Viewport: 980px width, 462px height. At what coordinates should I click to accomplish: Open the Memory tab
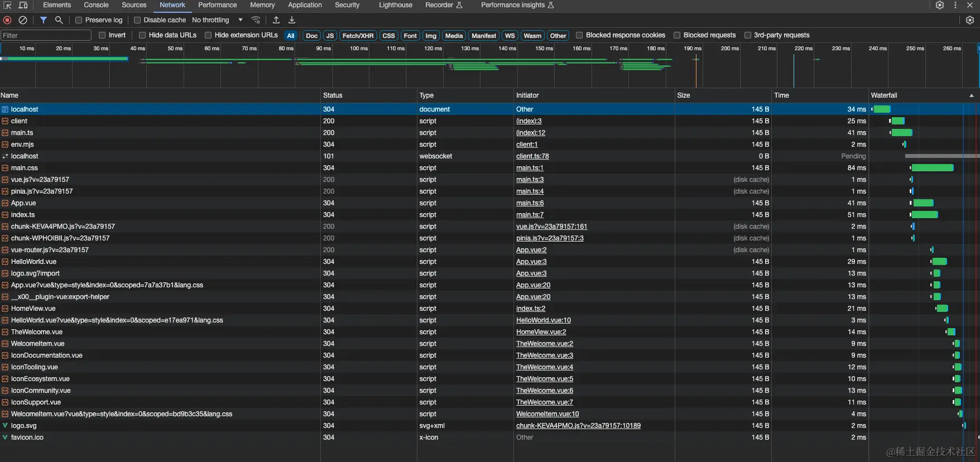click(262, 5)
